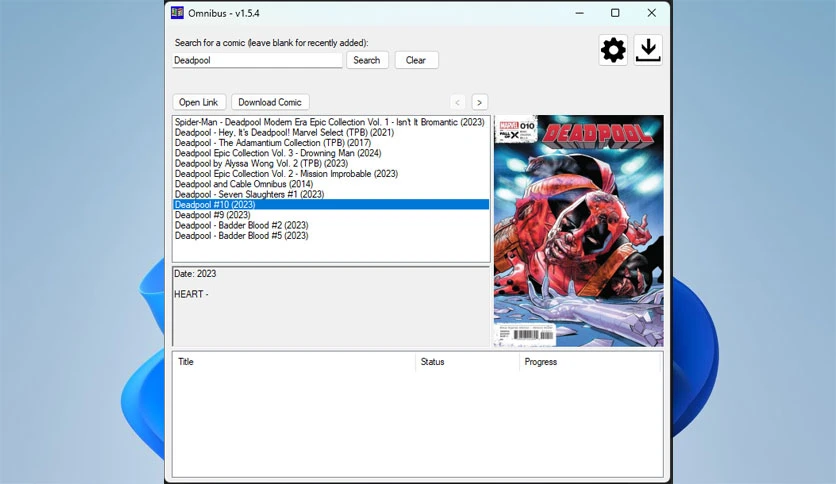Viewport: 836px width, 484px height.
Task: Open the downloads arrow icon
Action: tap(648, 50)
